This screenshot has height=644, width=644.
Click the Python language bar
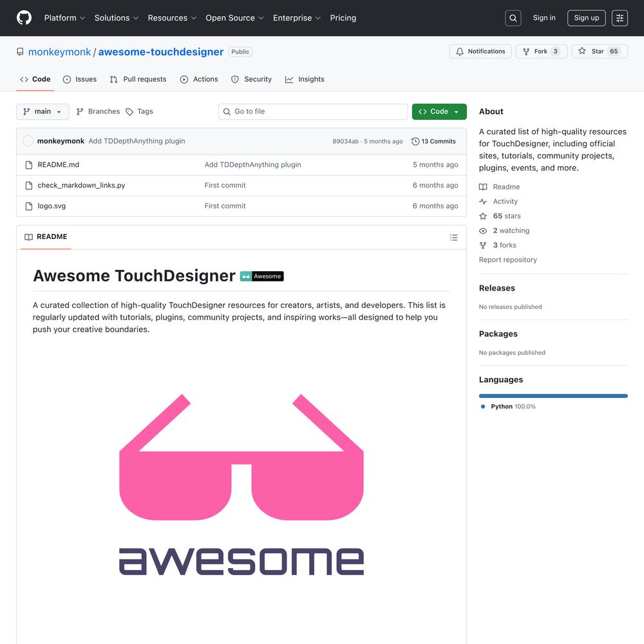(x=553, y=396)
